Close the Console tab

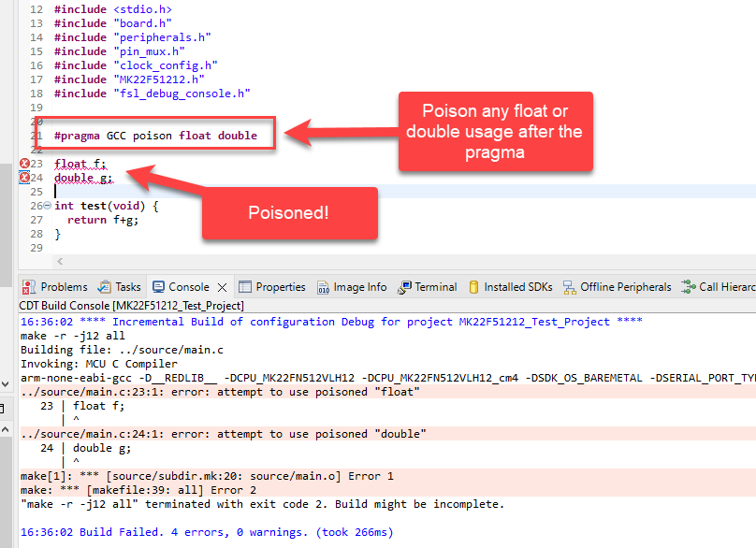(222, 287)
